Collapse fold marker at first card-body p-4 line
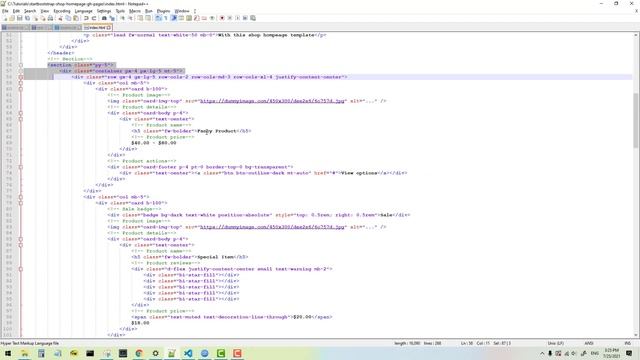The width and height of the screenshot is (640, 360). point(20,113)
